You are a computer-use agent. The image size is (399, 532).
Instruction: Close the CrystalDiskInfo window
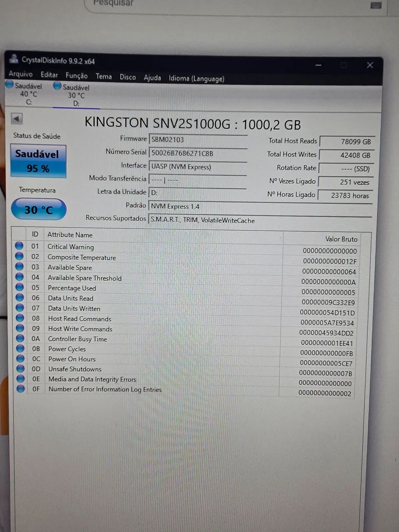tap(370, 65)
